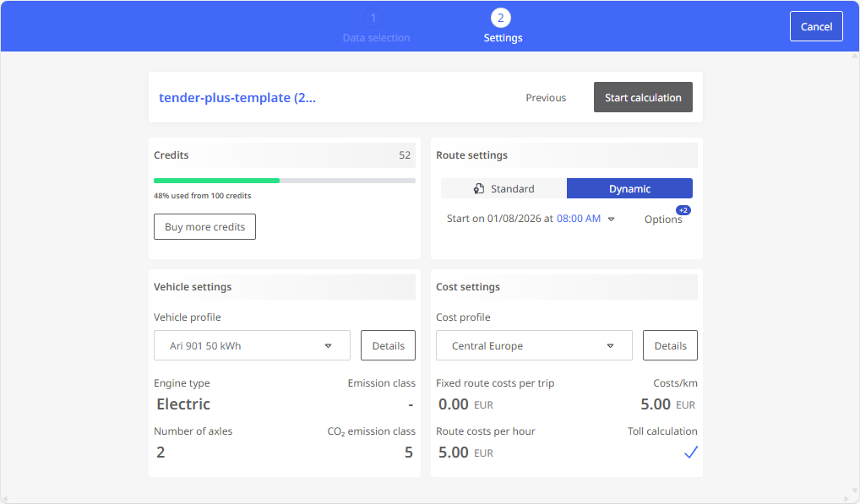Image resolution: width=860 pixels, height=504 pixels.
Task: Click the step 2 circle indicator
Action: tap(501, 18)
